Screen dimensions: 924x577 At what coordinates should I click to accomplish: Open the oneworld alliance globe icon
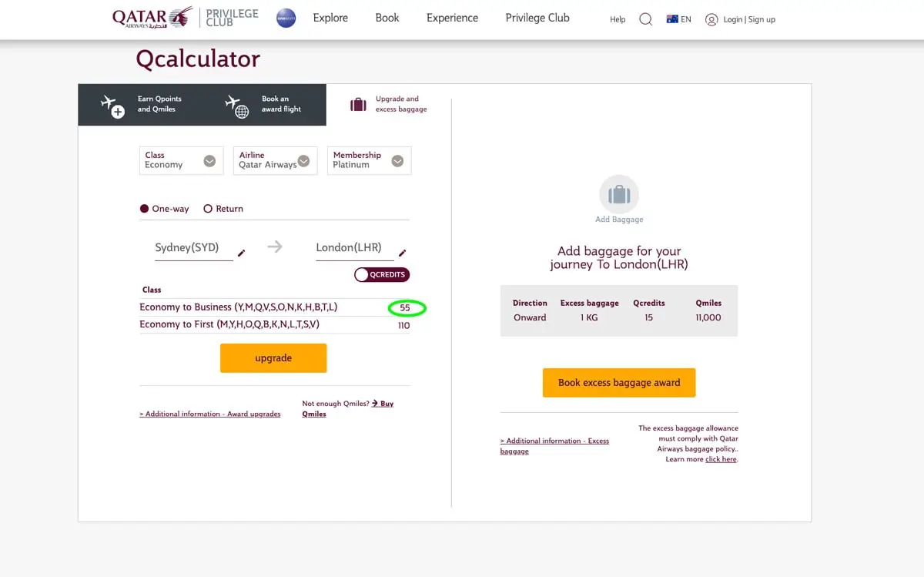click(x=286, y=18)
